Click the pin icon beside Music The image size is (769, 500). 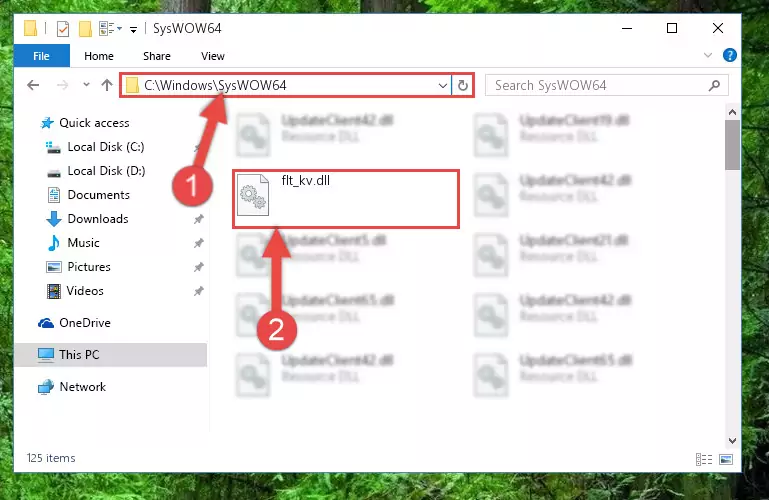click(x=199, y=243)
